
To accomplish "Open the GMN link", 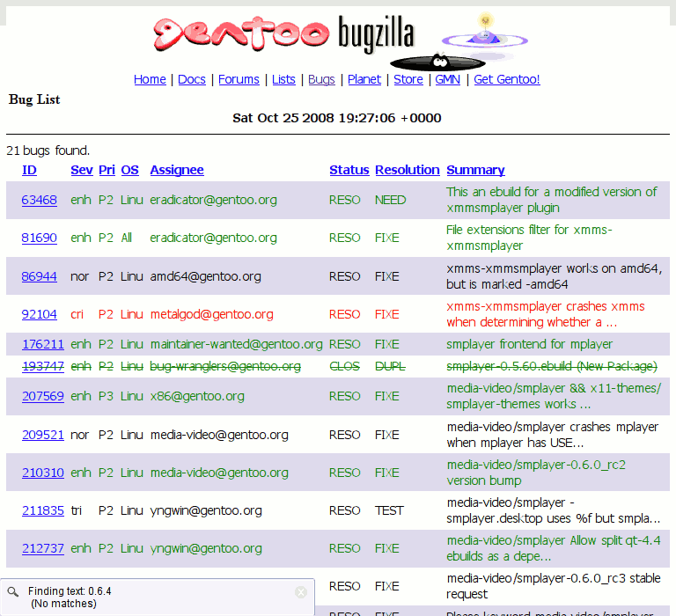I will tap(447, 79).
